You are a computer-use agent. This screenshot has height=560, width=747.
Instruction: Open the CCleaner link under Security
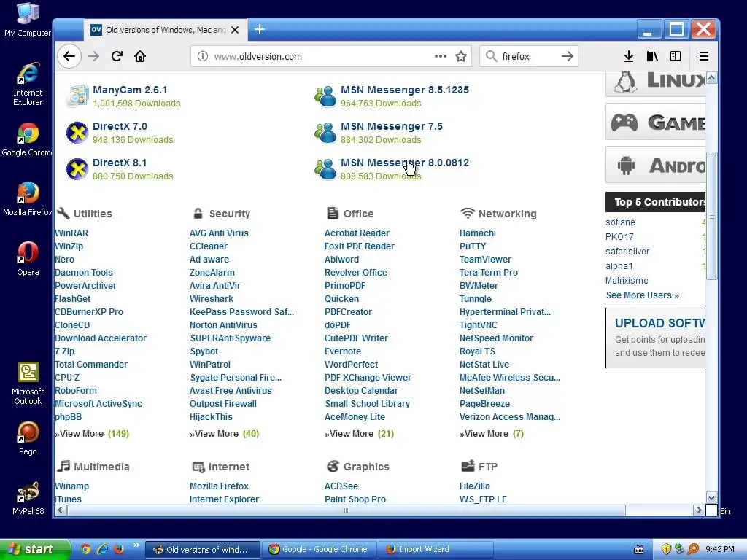(x=208, y=246)
